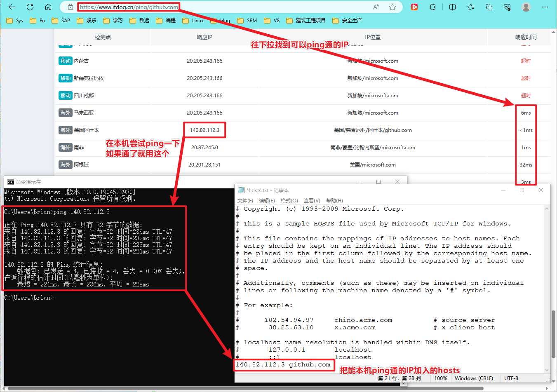This screenshot has height=392, width=557.
Task: Open the 安全生产 bookmarks folder
Action: [x=347, y=21]
